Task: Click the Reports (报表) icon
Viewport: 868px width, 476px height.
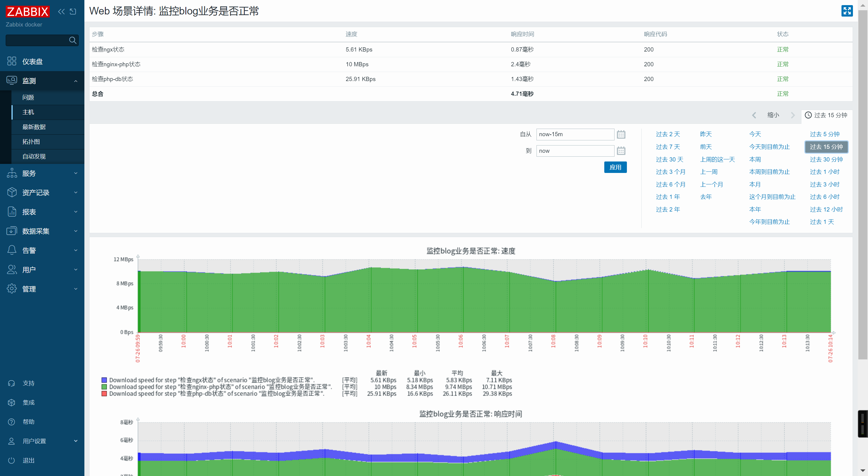Action: [x=12, y=211]
